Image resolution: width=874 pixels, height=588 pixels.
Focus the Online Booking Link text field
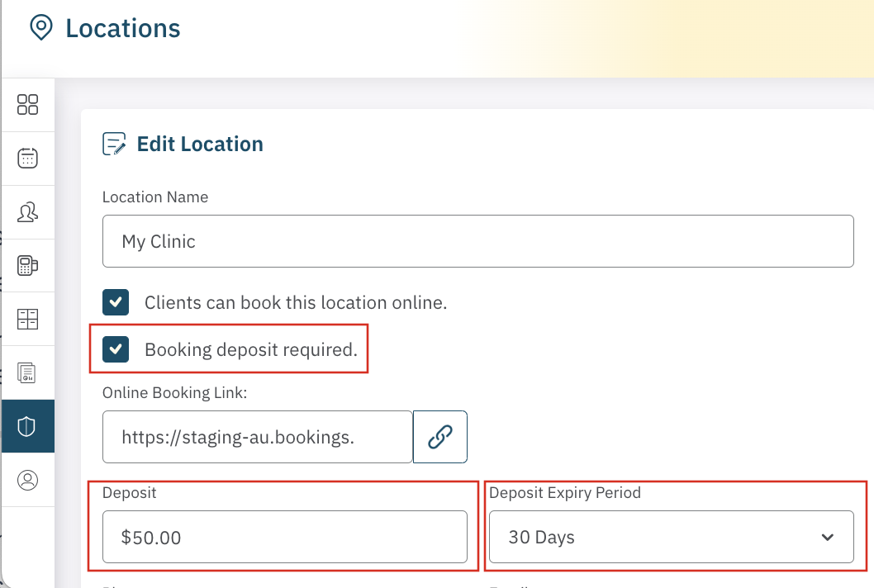click(257, 437)
